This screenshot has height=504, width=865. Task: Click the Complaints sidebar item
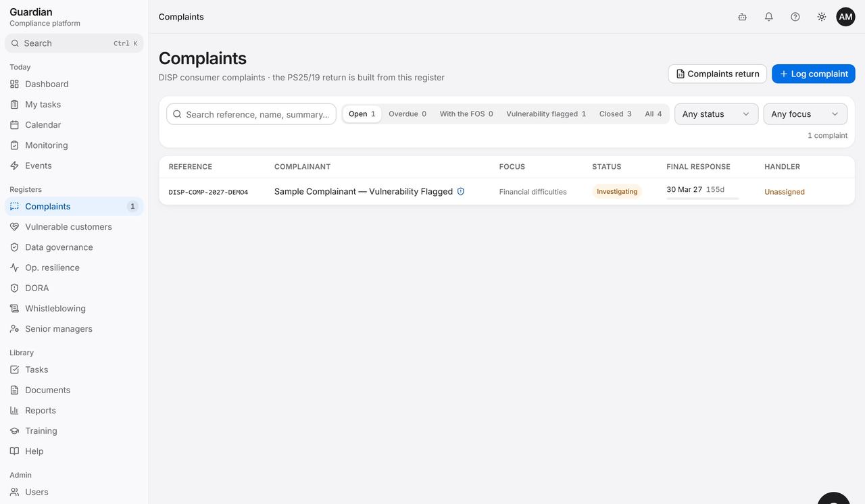[x=74, y=207]
